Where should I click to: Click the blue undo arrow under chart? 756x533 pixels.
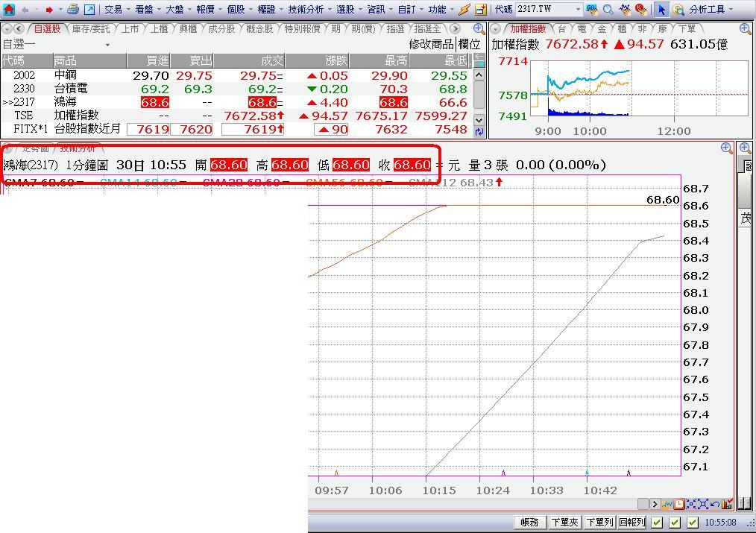(714, 504)
